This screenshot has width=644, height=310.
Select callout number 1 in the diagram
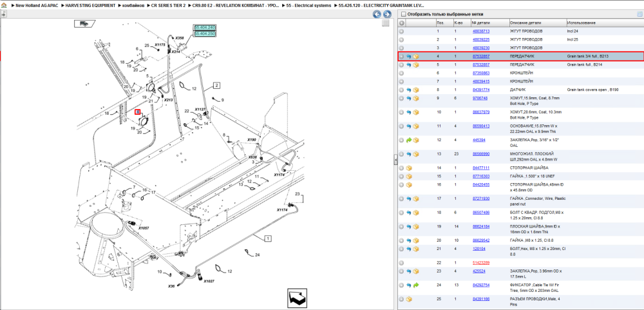point(268,238)
